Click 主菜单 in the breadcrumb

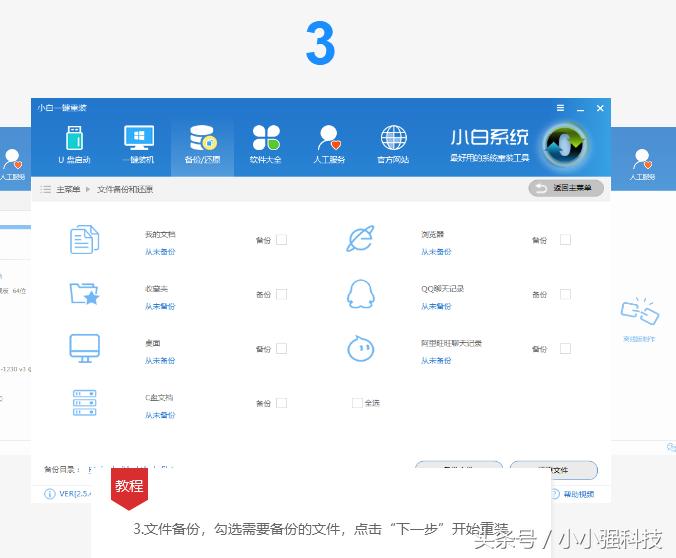click(x=68, y=189)
